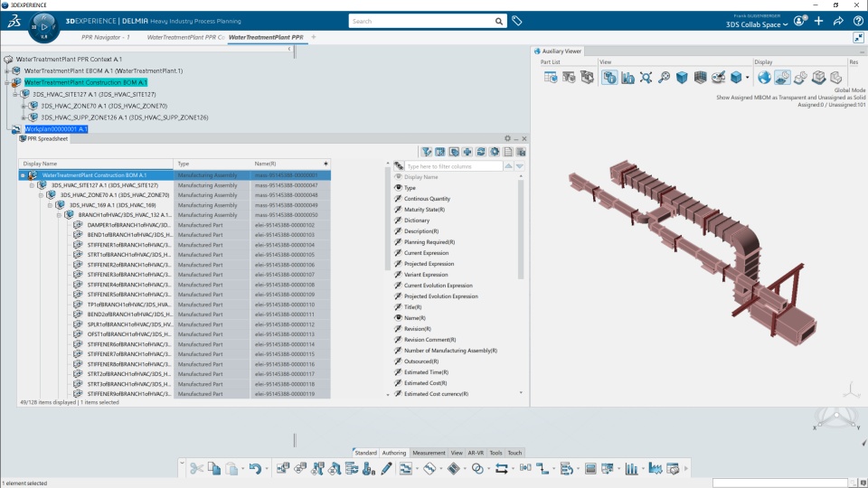The image size is (868, 488).
Task: Click the plus add icon in top bar
Action: click(x=819, y=21)
